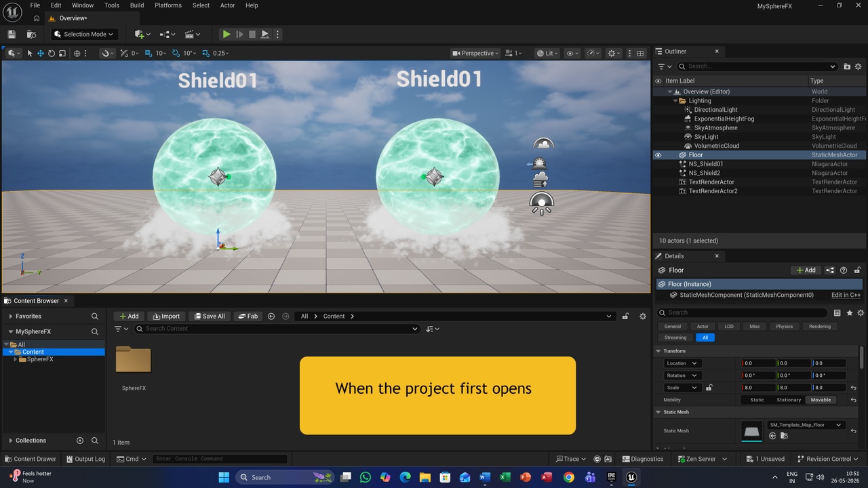868x488 pixels.
Task: Open the quick Add actor dropdown
Action: coord(142,34)
